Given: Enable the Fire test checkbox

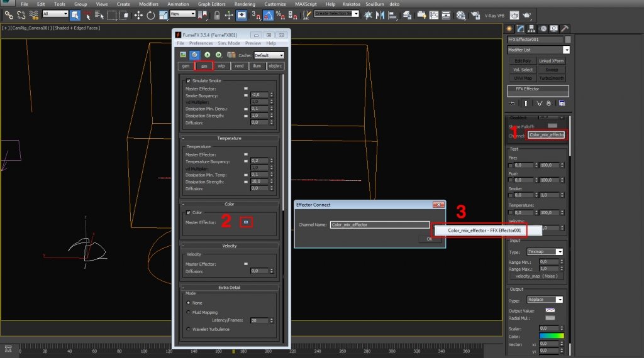Looking at the screenshot, I should click(x=511, y=165).
